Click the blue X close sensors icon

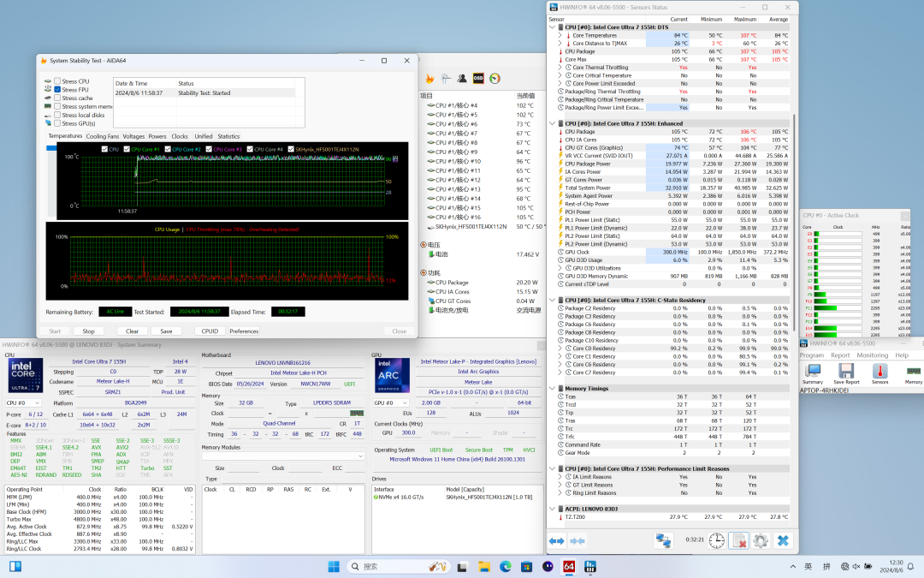pyautogui.click(x=782, y=540)
